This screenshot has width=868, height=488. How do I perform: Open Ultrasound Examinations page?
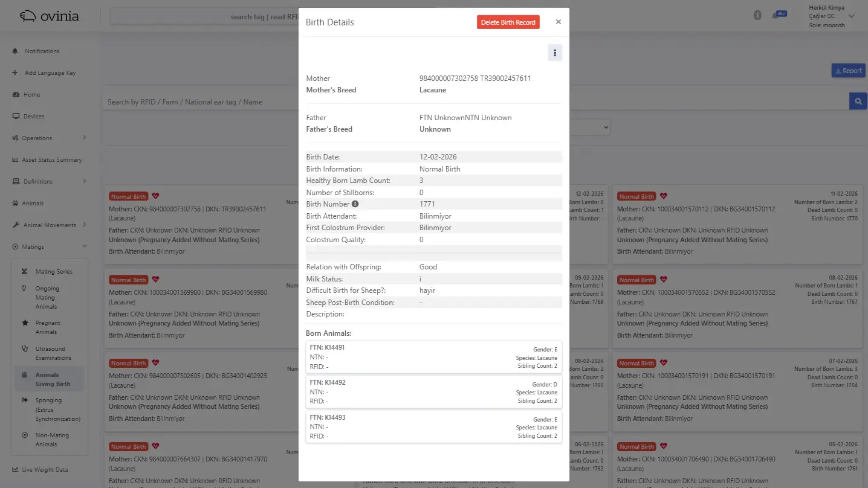53,353
